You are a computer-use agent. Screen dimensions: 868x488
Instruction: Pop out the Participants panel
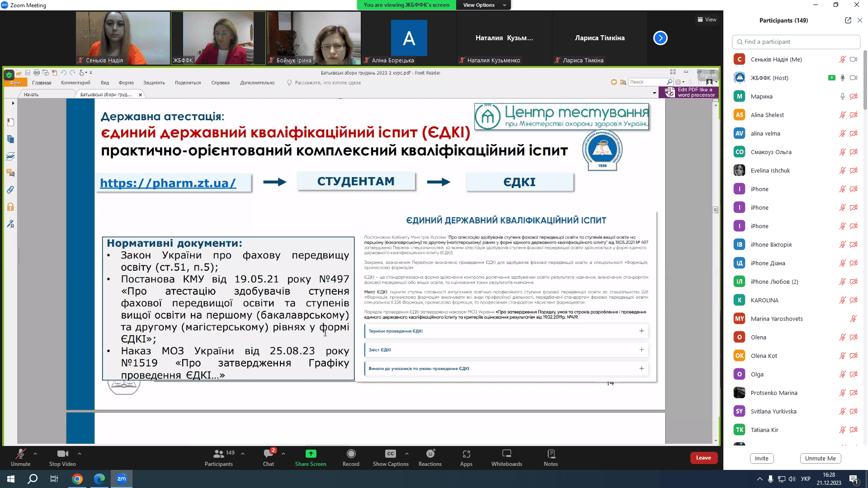[848, 20]
